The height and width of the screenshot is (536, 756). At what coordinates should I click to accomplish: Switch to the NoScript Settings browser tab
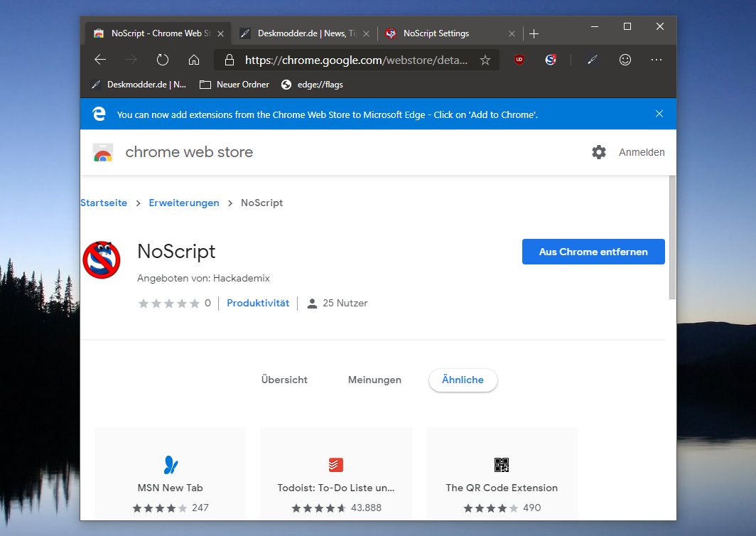(x=449, y=33)
